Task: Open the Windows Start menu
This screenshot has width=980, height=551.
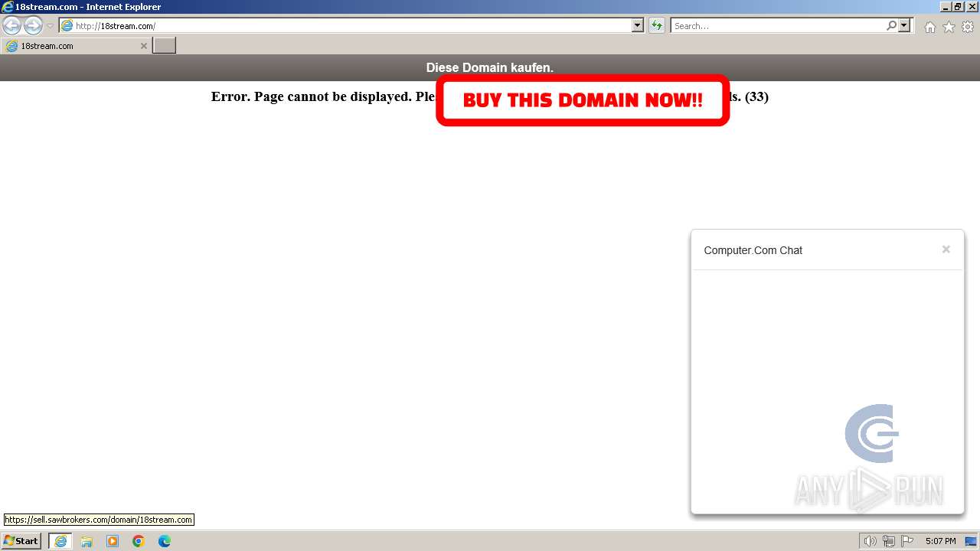Action: pos(21,541)
